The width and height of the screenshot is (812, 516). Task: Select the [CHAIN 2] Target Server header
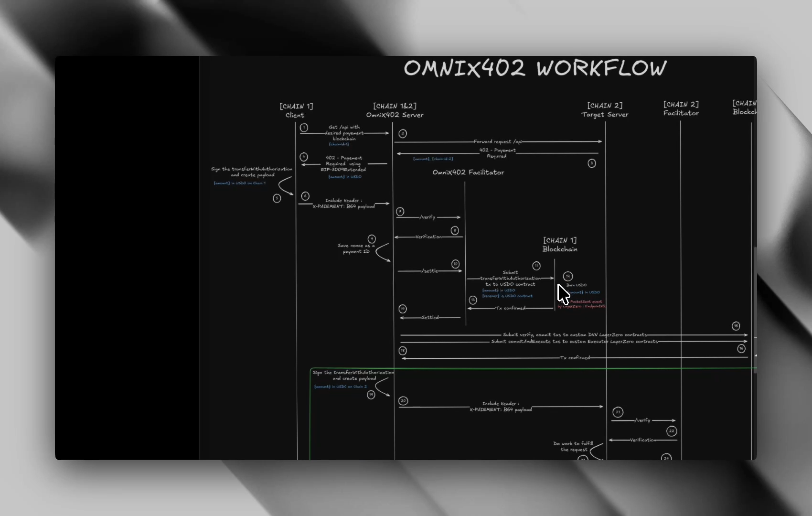[605, 110]
